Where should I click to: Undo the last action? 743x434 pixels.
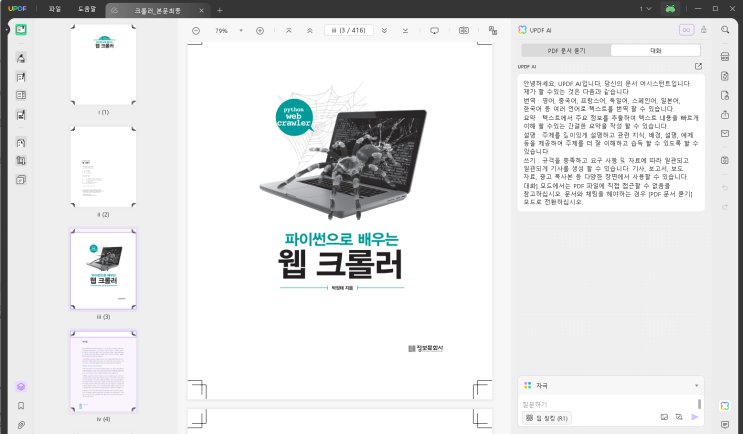725,188
